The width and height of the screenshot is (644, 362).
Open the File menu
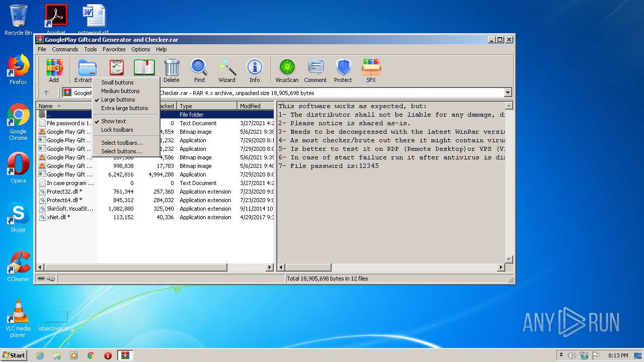click(42, 49)
